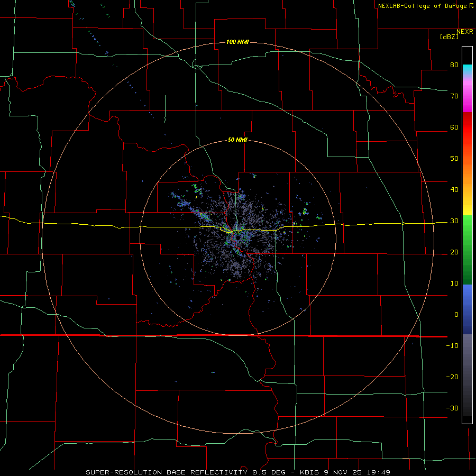Click the 40 dBZ scale value

pyautogui.click(x=454, y=190)
